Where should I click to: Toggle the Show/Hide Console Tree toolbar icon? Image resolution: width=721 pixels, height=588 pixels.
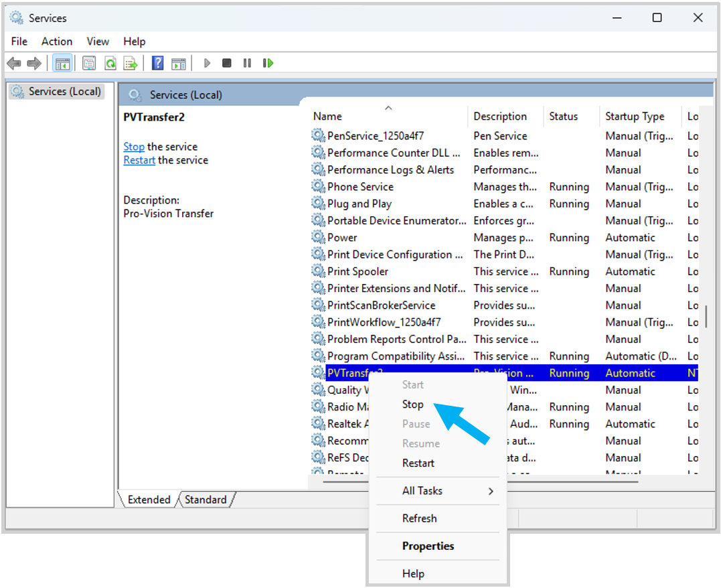click(x=62, y=63)
